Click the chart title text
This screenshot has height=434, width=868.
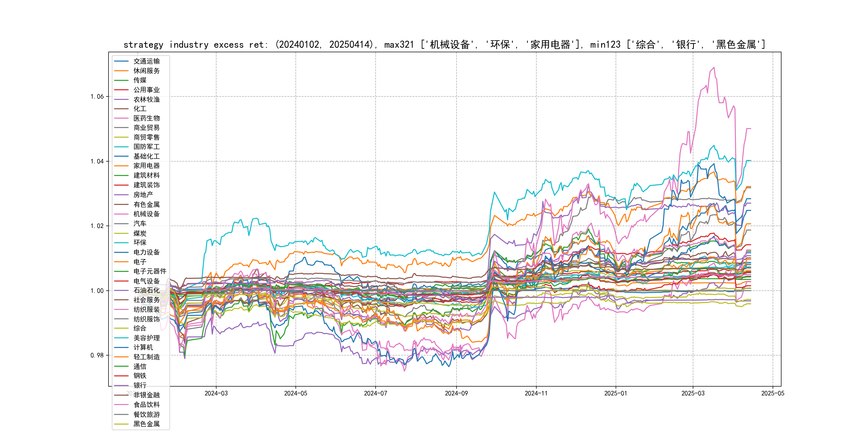coord(444,44)
